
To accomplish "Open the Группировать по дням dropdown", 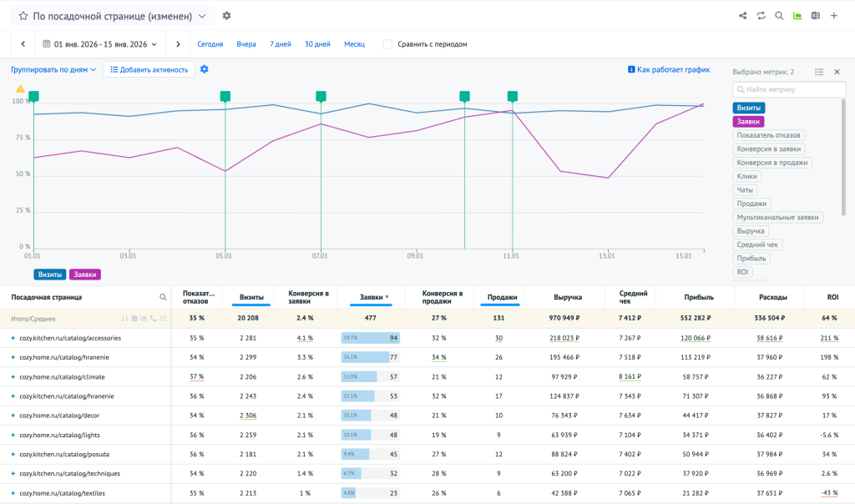I will point(53,69).
